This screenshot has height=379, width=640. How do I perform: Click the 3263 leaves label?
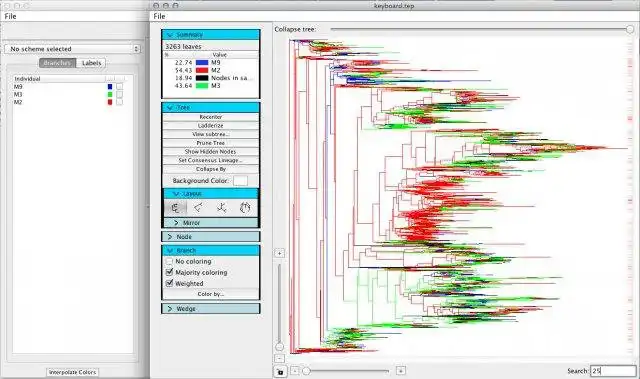click(x=183, y=47)
